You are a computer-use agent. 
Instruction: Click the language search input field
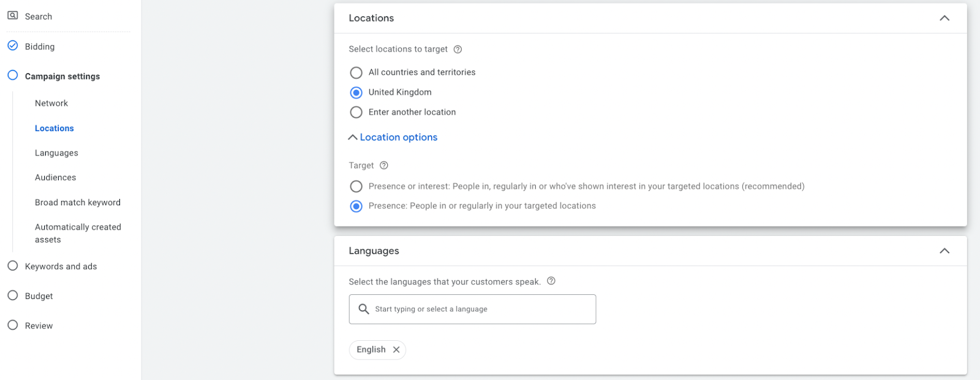pyautogui.click(x=478, y=310)
